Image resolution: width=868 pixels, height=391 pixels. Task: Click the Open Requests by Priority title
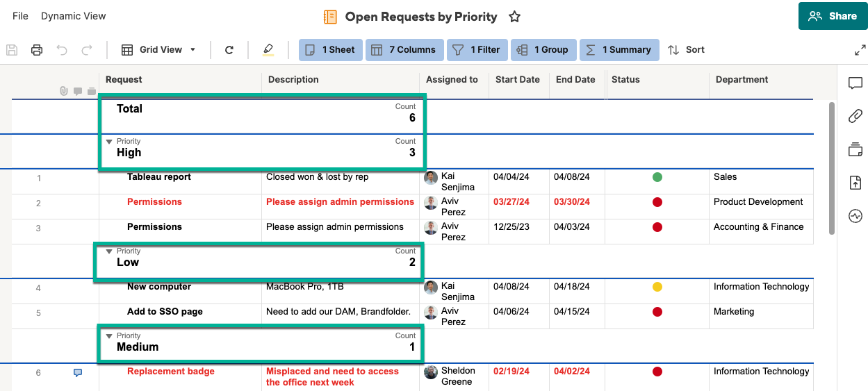click(x=421, y=17)
